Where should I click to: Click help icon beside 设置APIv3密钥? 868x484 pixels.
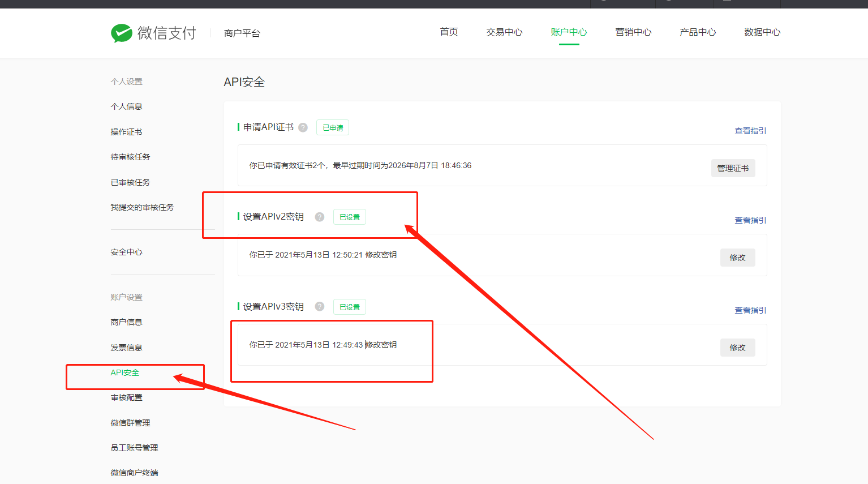coord(320,306)
